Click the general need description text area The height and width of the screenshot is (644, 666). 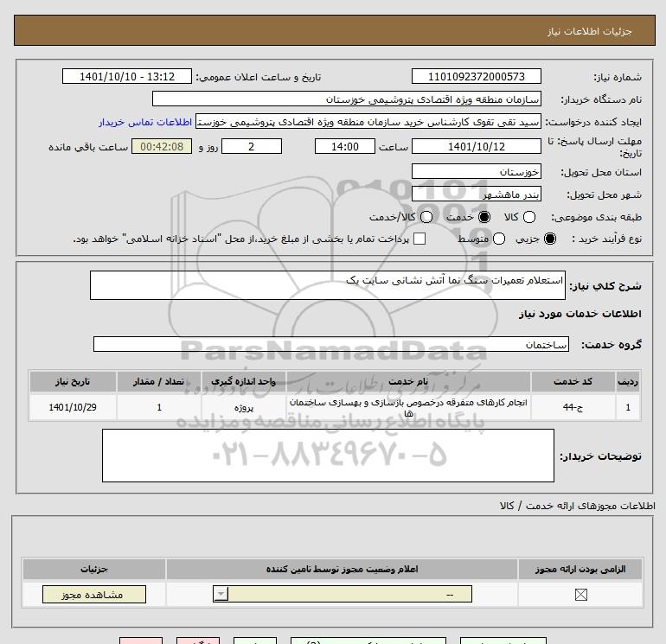pyautogui.click(x=328, y=285)
